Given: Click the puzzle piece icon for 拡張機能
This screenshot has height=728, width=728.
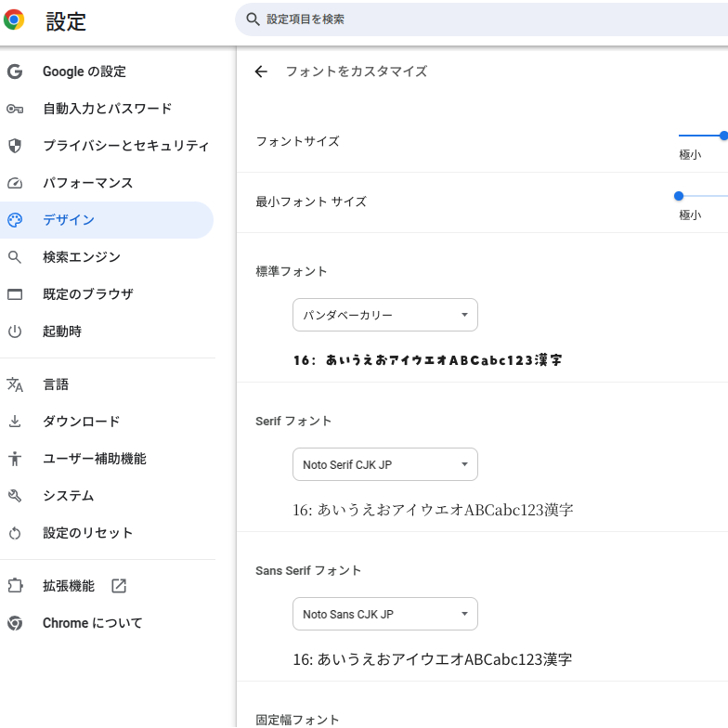Looking at the screenshot, I should [14, 586].
